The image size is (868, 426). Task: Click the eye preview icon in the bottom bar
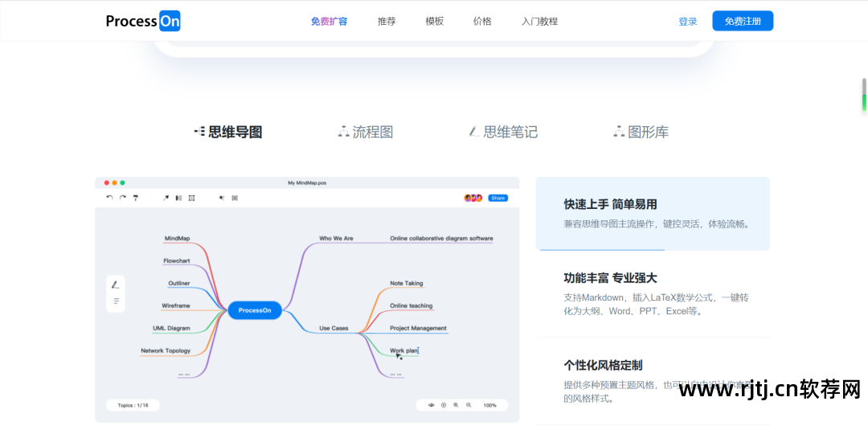coord(432,405)
